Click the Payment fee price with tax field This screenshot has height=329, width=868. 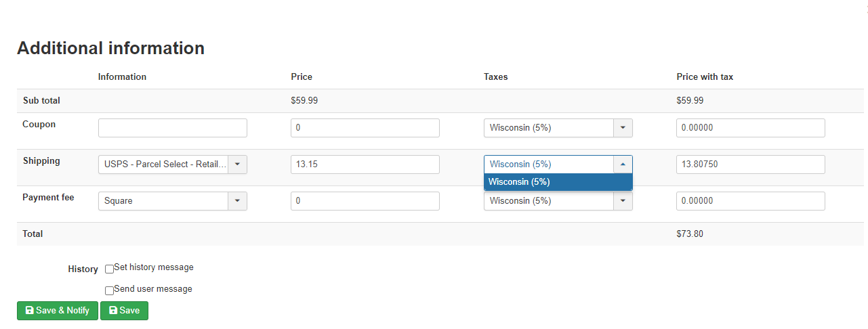(750, 201)
